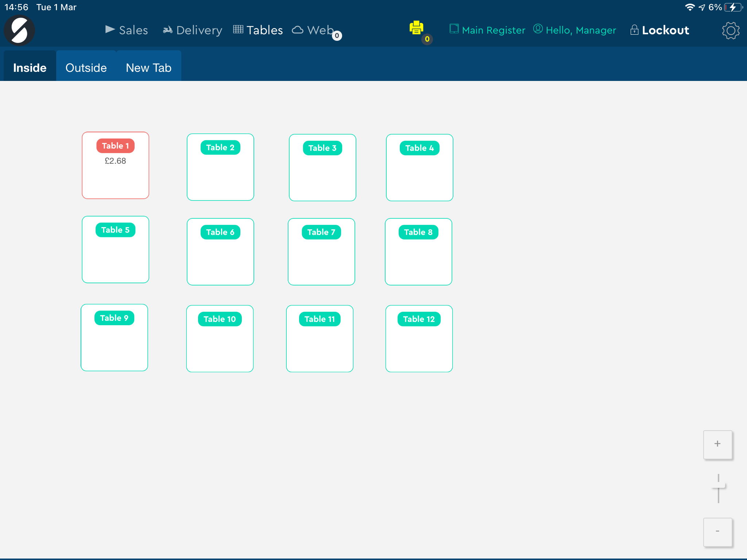Choose Table 10 on the floor plan
Viewport: 747px width, 560px height.
(x=220, y=339)
